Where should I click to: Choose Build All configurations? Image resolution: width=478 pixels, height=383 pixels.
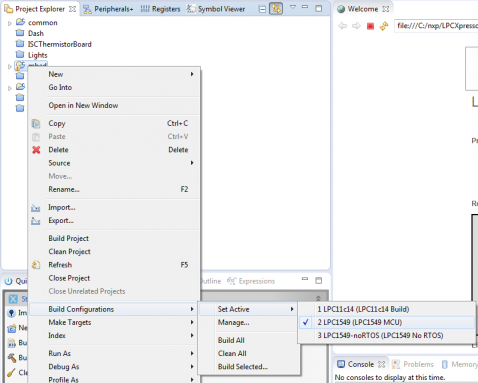(248, 340)
